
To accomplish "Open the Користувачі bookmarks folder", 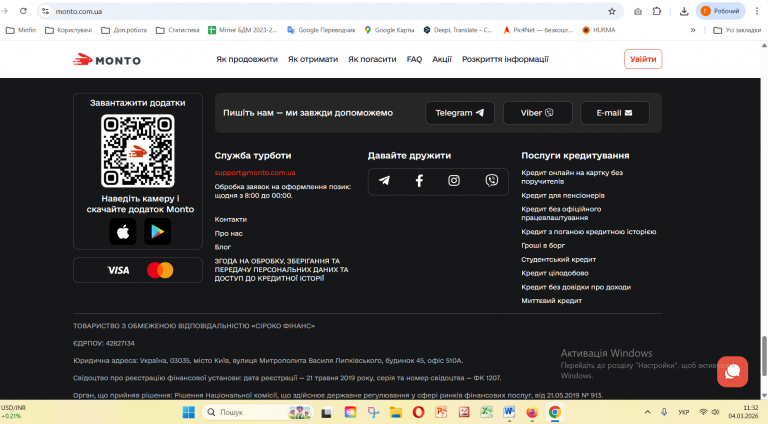I will (69, 30).
